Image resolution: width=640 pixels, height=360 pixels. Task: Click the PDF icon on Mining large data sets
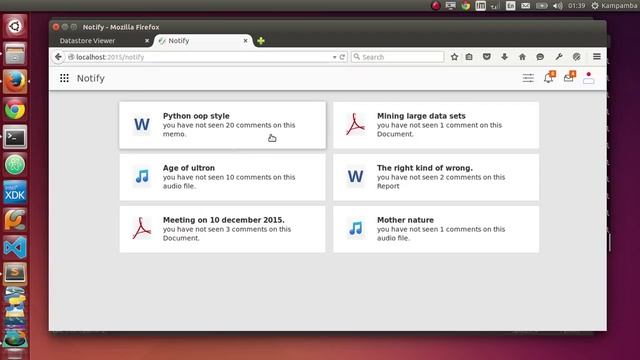pos(355,124)
